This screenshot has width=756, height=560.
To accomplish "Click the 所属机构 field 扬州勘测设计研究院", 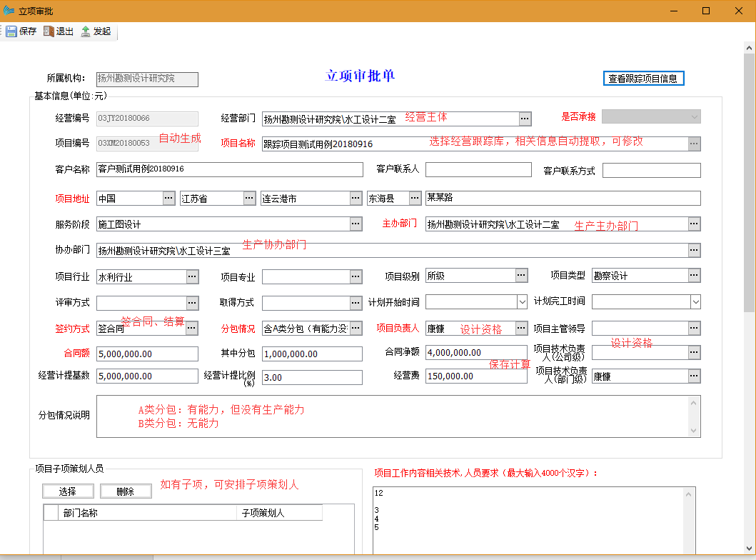I will (x=147, y=79).
